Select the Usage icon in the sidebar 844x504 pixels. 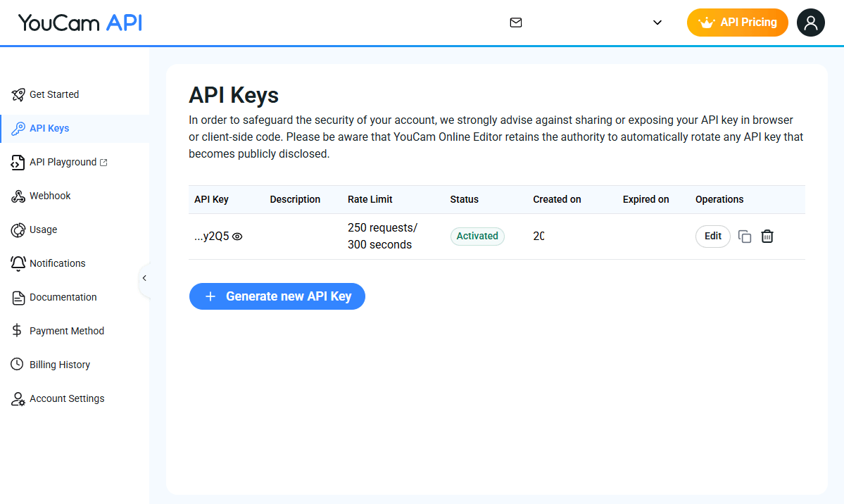[x=18, y=229]
